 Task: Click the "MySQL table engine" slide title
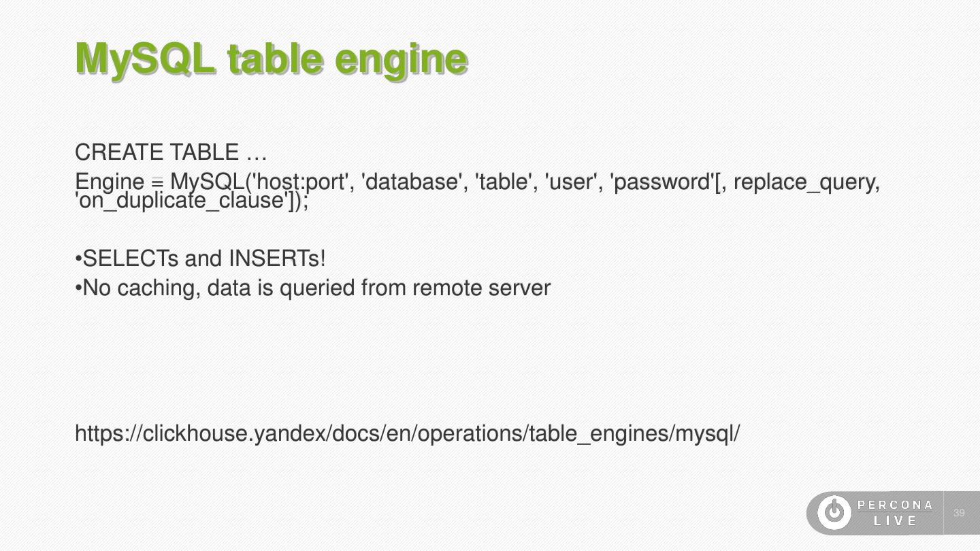(x=271, y=59)
